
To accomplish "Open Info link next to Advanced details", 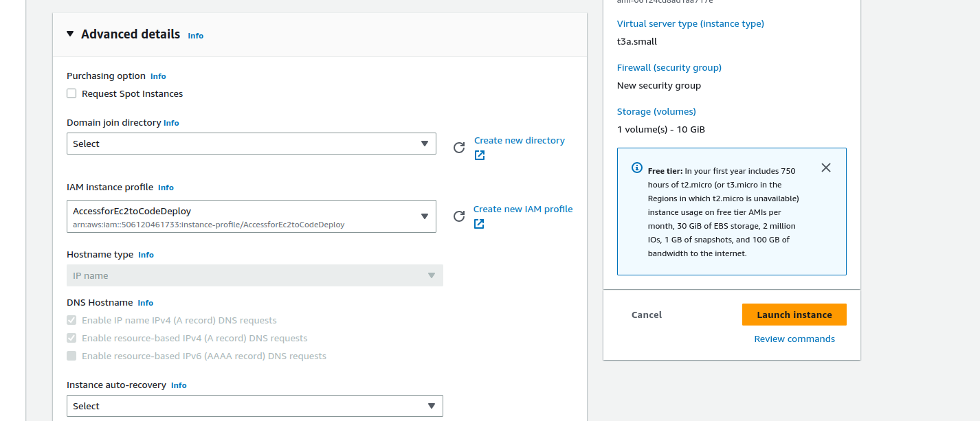I will [196, 36].
